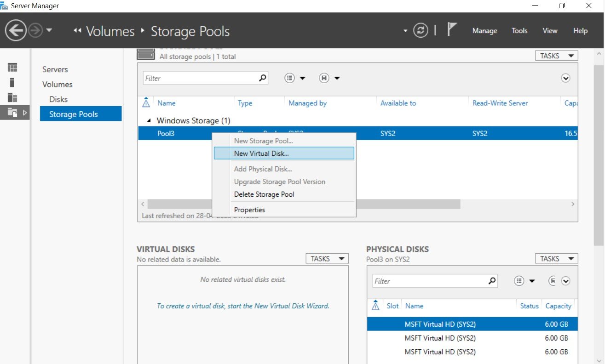Viewport: 605px width, 364px height.
Task: Click the pools scroll left arrow
Action: (x=143, y=204)
